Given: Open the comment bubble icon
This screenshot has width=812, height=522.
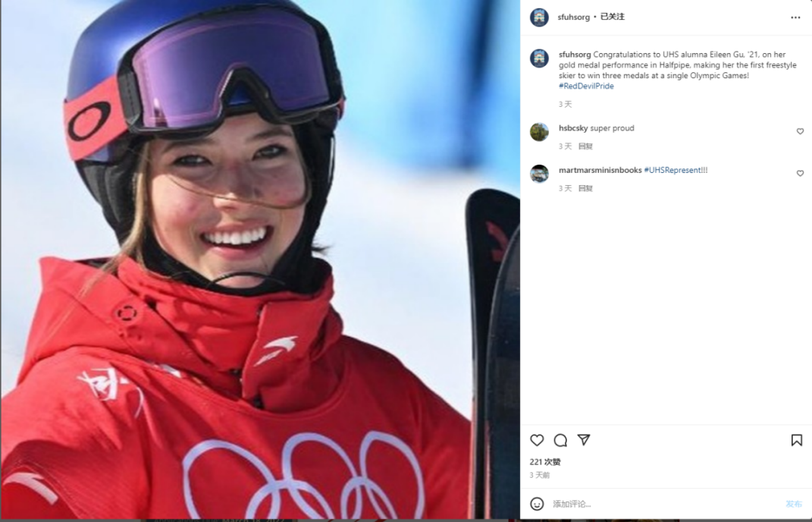Looking at the screenshot, I should click(x=560, y=440).
